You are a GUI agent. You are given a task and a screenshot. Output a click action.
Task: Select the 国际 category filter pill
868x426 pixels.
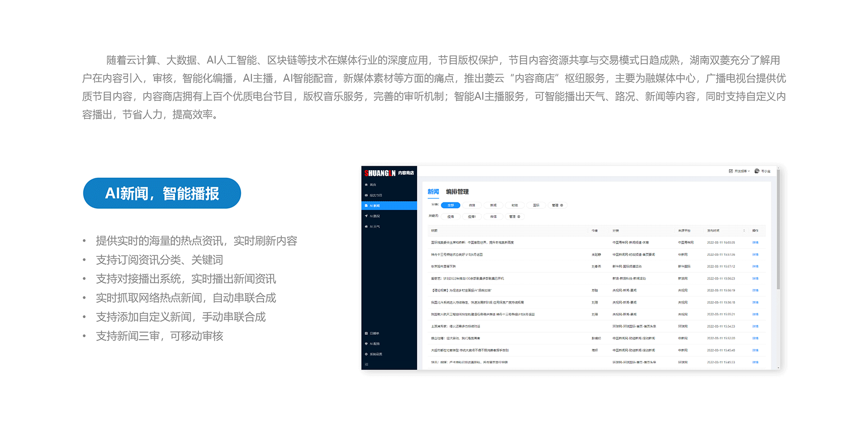point(536,205)
